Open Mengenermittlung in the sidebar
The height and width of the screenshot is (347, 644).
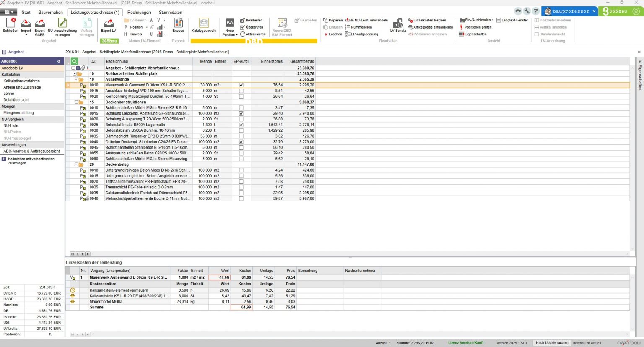[18, 113]
